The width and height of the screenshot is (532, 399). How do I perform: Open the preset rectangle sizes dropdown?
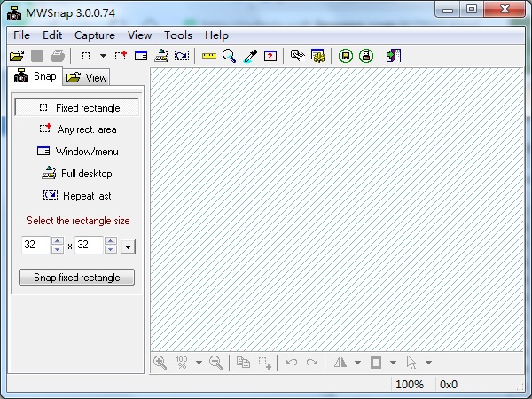click(128, 246)
